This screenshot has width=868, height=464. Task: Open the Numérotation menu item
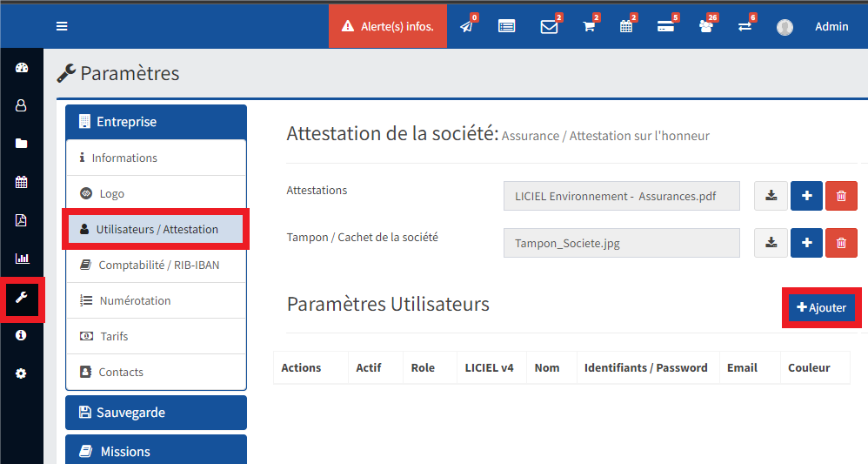(x=134, y=300)
